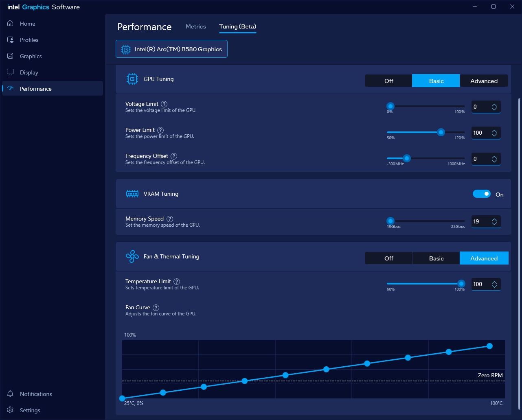Viewport: 522px width, 420px height.
Task: Select the fan curve point on the Zero RPM line
Action: tap(245, 381)
